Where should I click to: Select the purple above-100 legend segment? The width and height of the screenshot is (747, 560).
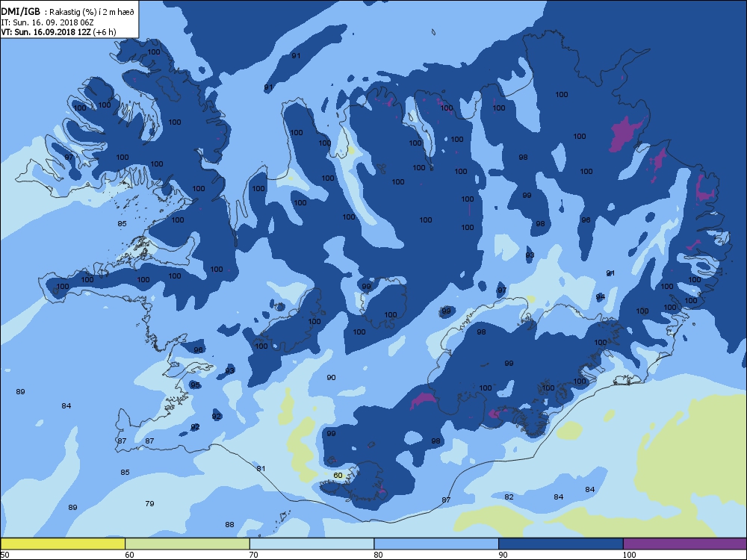tap(685, 544)
